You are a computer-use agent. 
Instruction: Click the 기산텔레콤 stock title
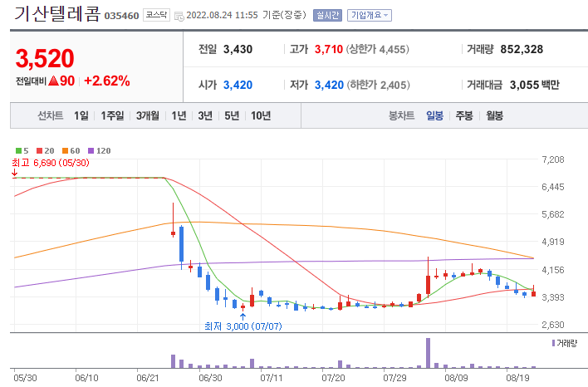click(x=57, y=14)
